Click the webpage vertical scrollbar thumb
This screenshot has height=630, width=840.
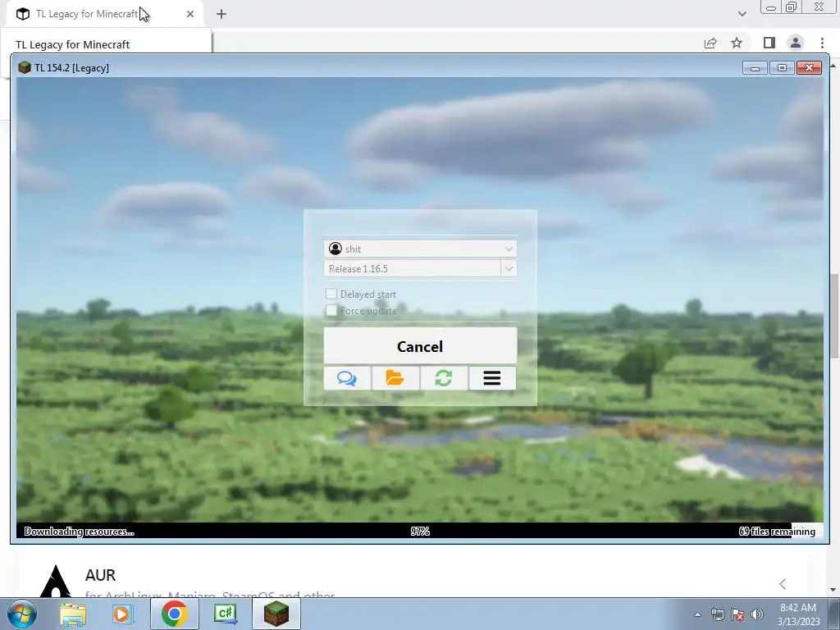834,316
